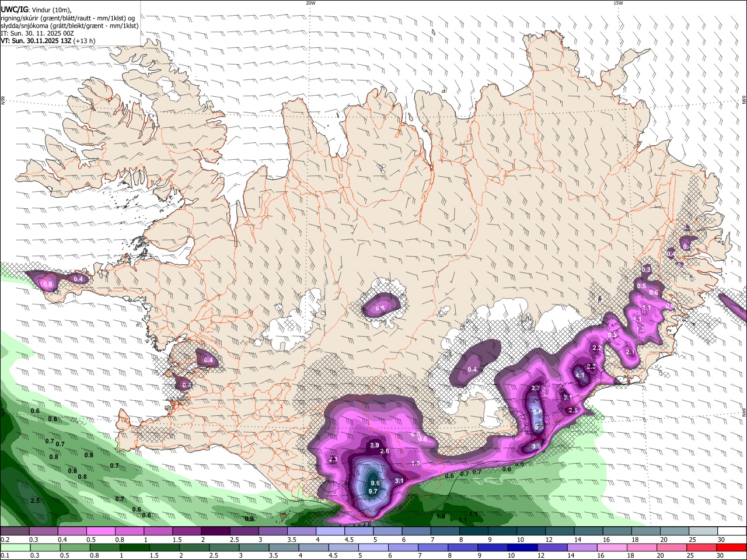Viewport: 747px width, 560px height.
Task: Select the '1.3' snow value on the map
Action: [640, 329]
